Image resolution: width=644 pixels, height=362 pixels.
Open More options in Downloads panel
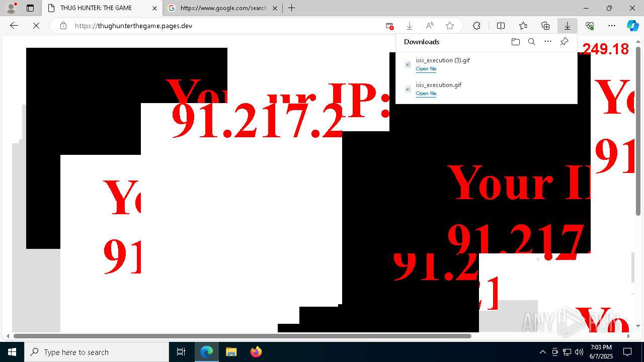[x=548, y=42]
